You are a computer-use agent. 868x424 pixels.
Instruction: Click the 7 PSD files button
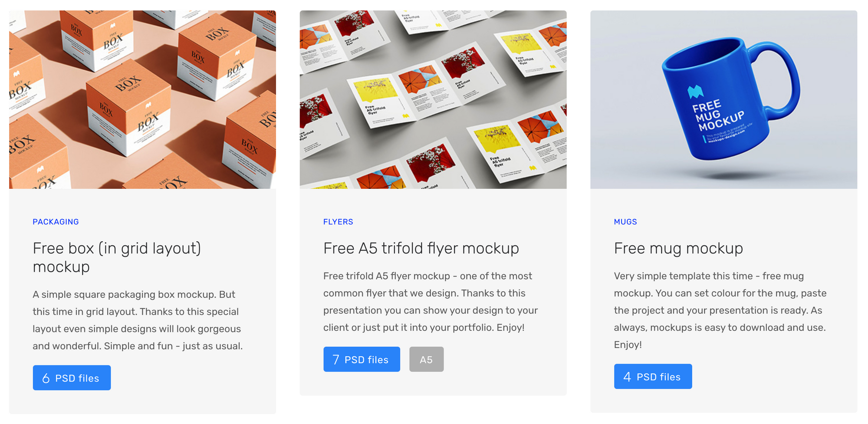[x=362, y=359]
